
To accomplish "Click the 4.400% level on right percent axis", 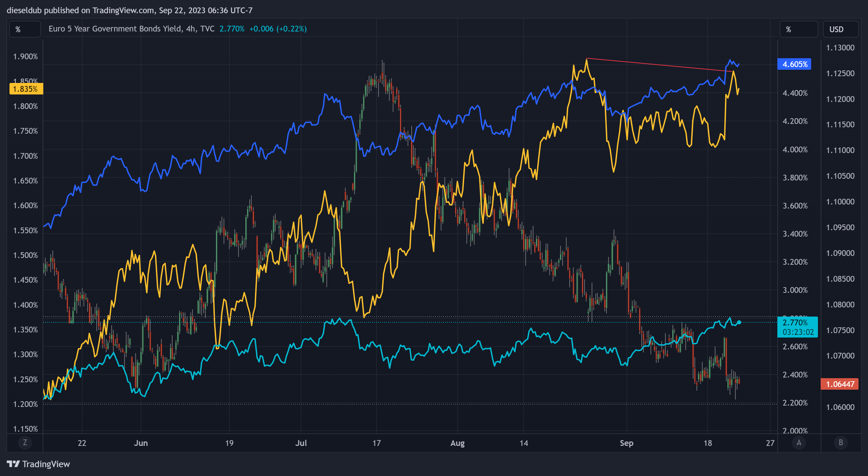I will (795, 93).
